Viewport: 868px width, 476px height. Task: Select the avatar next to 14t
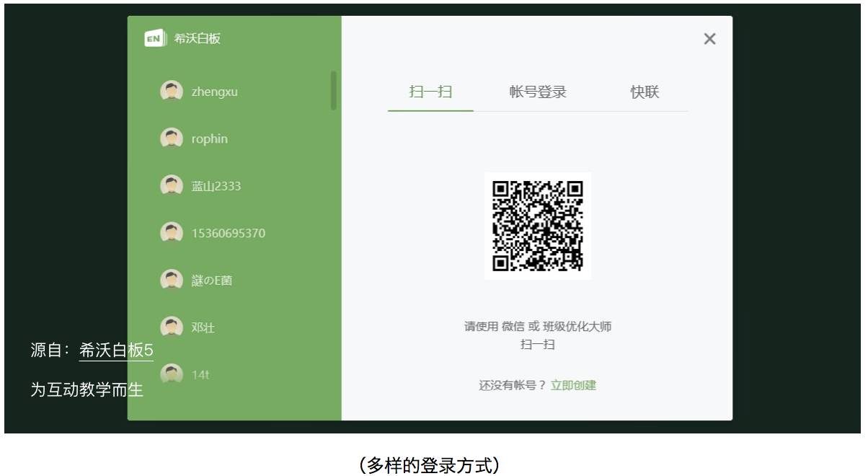(171, 374)
